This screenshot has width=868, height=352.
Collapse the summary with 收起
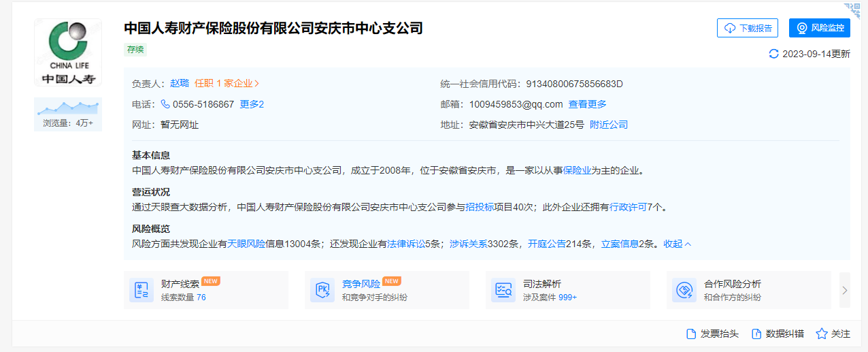[x=678, y=244]
